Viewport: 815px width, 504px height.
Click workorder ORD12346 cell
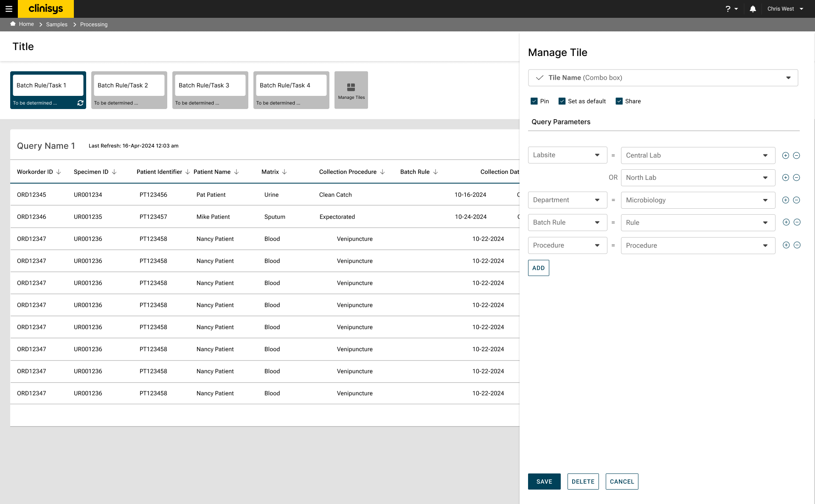[31, 217]
